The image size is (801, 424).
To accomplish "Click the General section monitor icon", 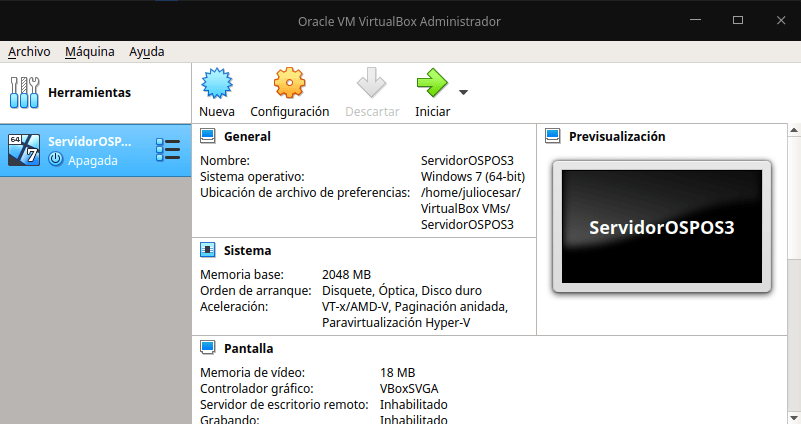I will point(207,136).
